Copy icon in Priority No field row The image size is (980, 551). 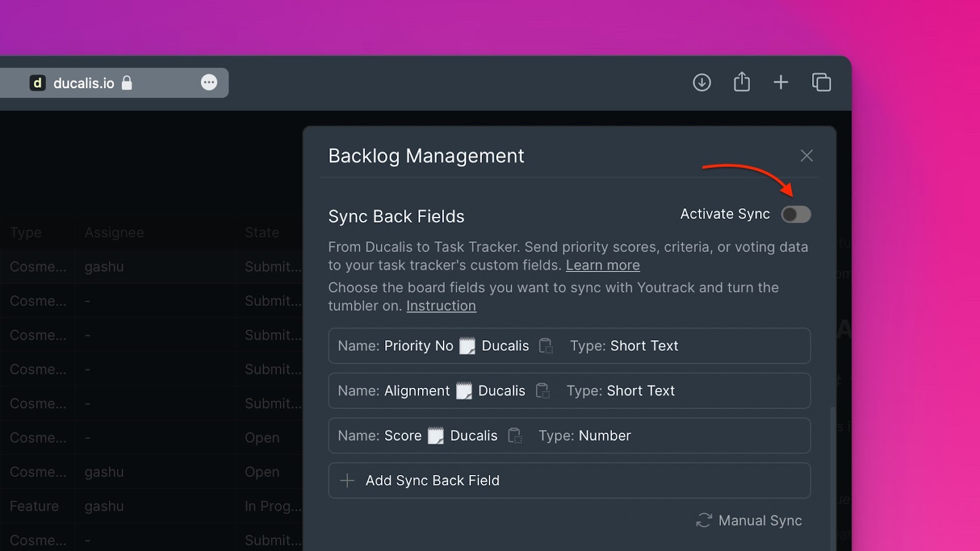[x=546, y=346]
